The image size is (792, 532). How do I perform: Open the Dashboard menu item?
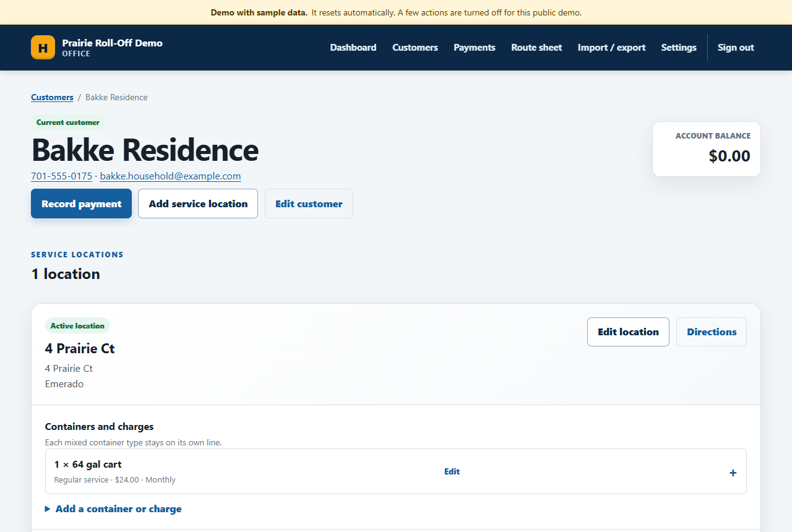pos(353,48)
